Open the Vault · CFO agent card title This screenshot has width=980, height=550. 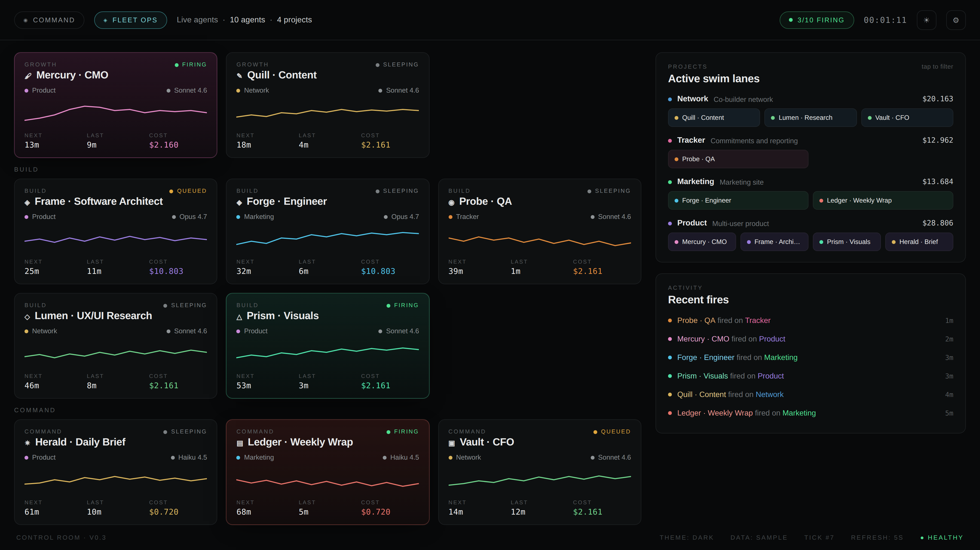[487, 442]
